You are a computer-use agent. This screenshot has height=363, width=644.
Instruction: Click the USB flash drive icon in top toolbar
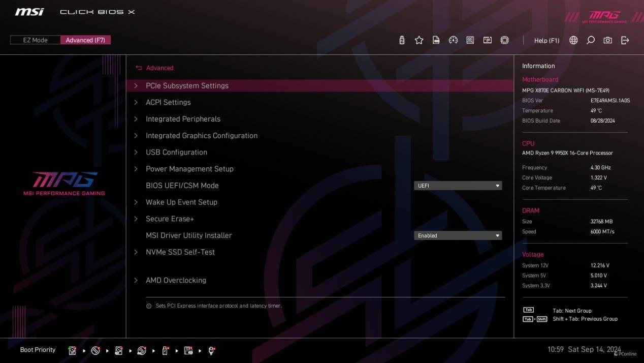tap(402, 40)
